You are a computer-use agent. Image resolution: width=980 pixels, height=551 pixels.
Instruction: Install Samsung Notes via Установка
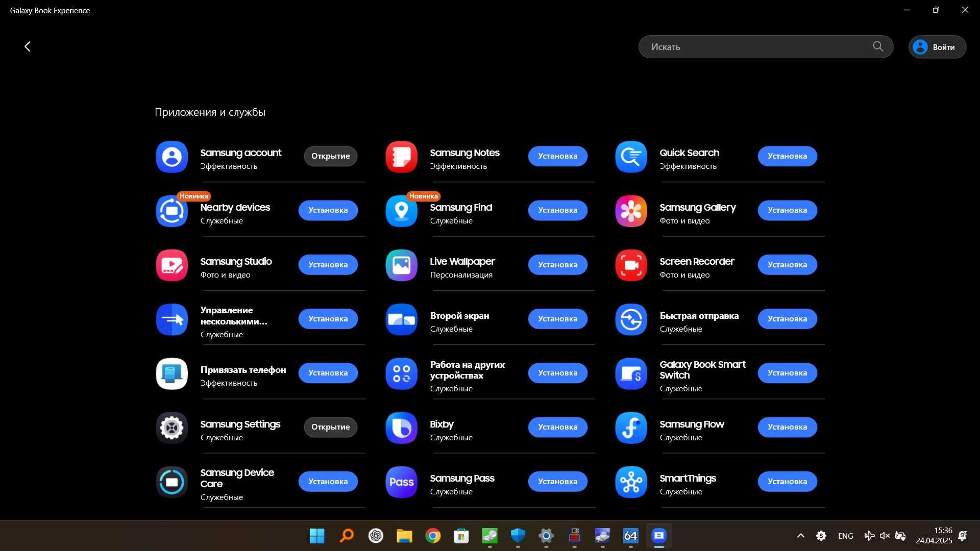click(x=557, y=156)
